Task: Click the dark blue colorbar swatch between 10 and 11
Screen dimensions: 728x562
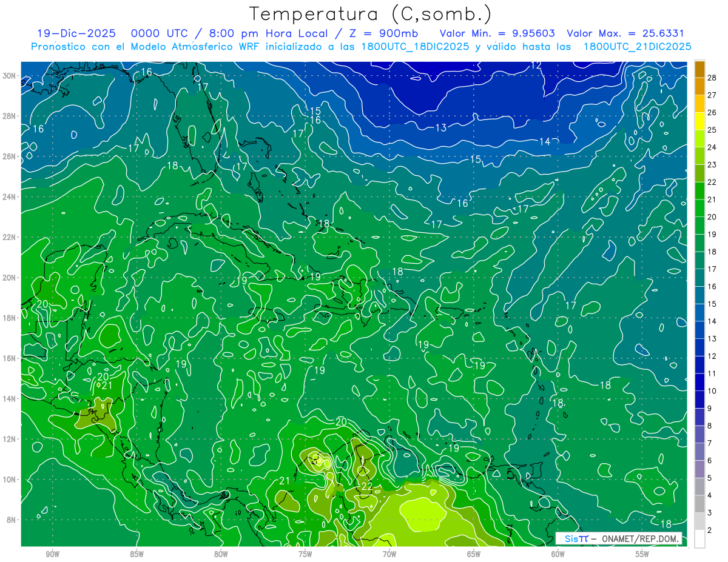Action: (x=699, y=383)
